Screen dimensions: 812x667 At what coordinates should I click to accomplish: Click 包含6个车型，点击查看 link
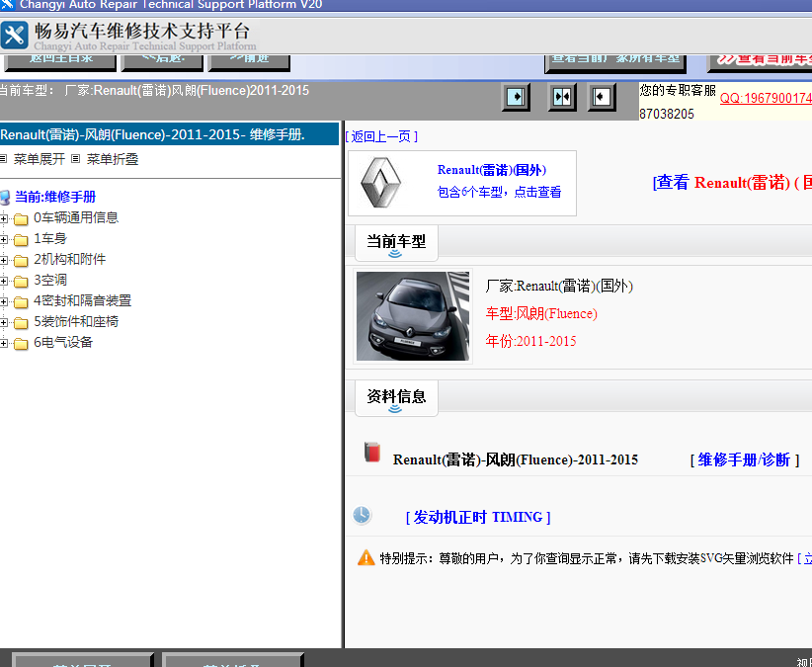click(x=499, y=192)
